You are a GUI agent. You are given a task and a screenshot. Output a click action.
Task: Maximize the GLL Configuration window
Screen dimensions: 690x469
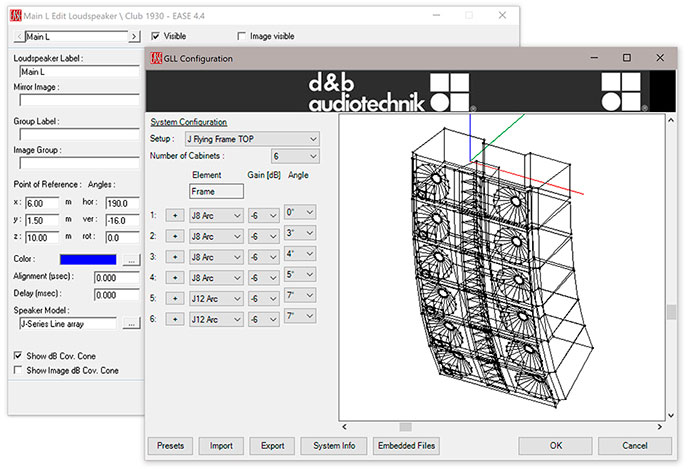627,58
